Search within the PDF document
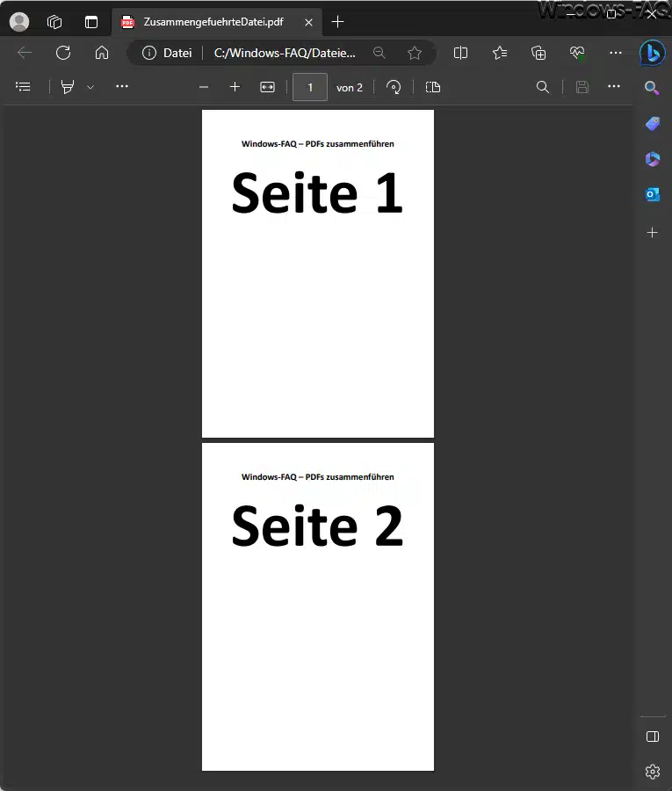672x791 pixels. point(543,87)
